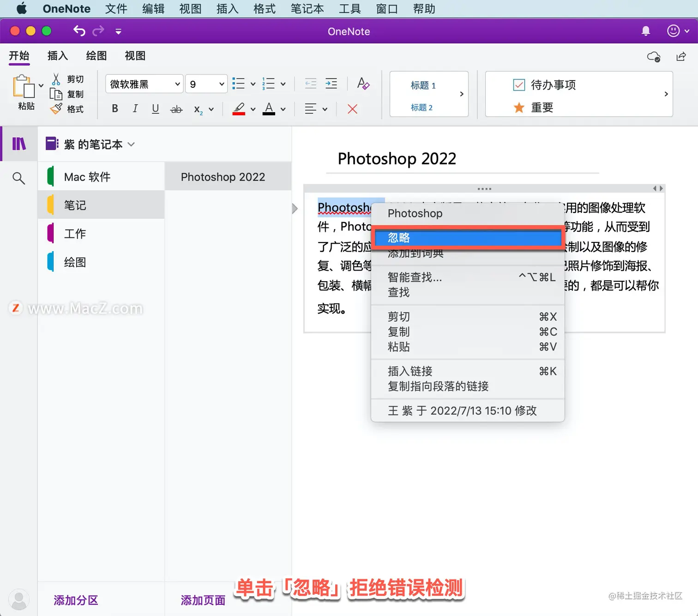Click the Paste clipboard icon

click(x=24, y=86)
